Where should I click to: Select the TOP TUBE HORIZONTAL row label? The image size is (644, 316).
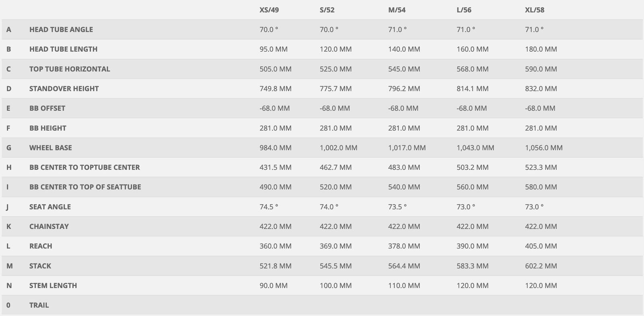pyautogui.click(x=69, y=69)
